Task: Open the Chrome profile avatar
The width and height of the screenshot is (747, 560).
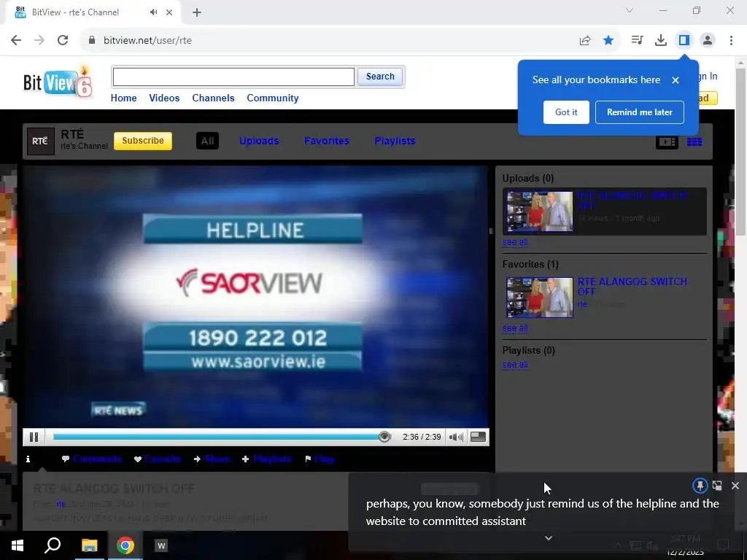Action: pos(708,41)
